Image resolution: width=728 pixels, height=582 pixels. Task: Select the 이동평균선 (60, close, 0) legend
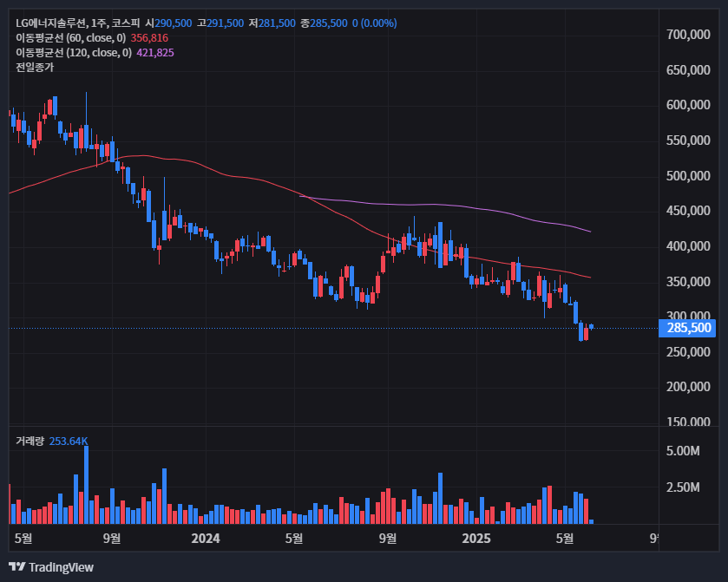70,38
